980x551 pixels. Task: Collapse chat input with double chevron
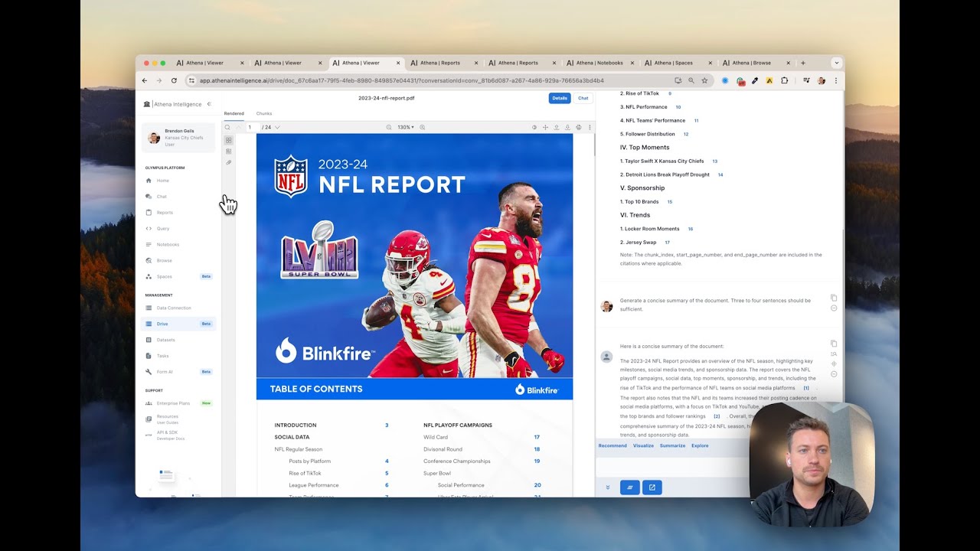coord(608,487)
